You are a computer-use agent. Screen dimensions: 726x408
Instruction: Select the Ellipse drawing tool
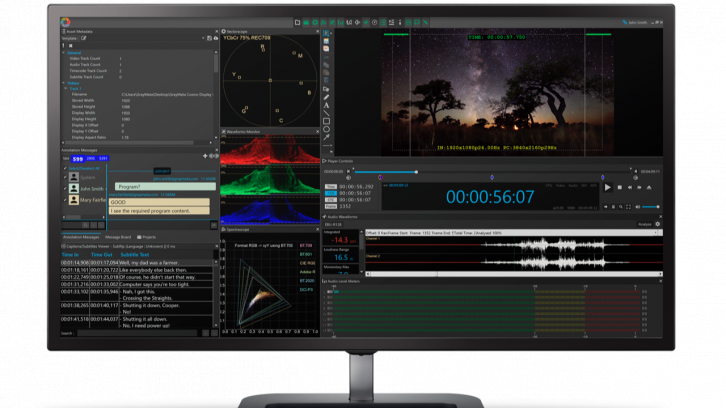pyautogui.click(x=326, y=129)
